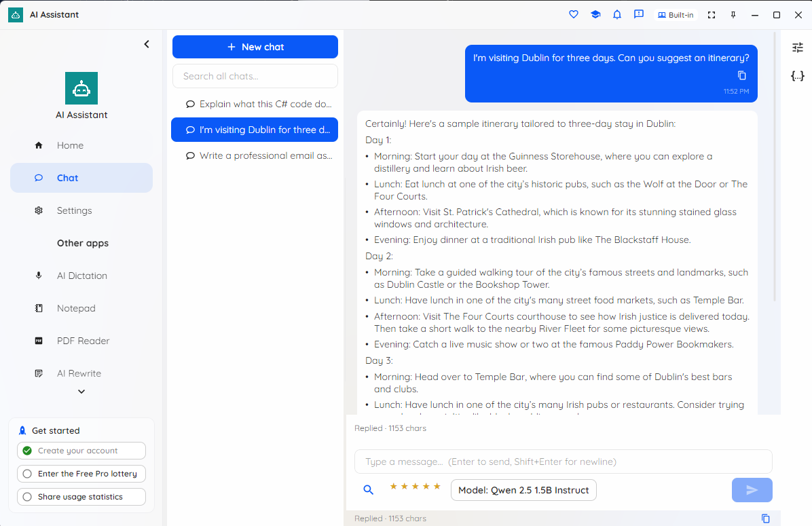
Task: Copy reply using bottom copy icon
Action: 765,519
